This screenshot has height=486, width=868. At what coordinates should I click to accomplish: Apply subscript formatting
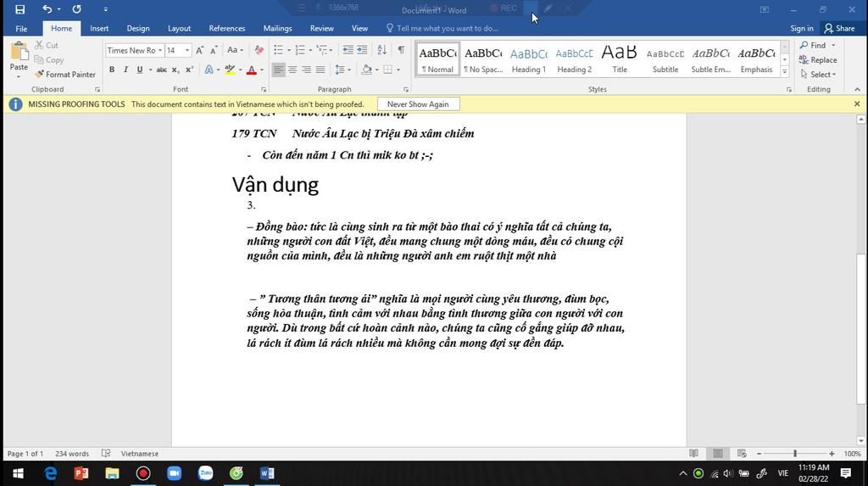[x=175, y=70]
